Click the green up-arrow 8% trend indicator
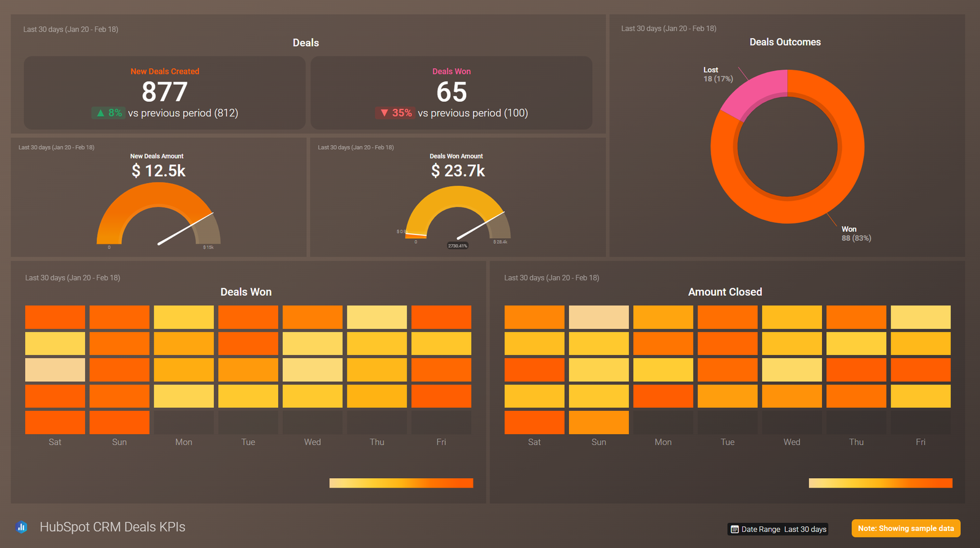Viewport: 980px width, 548px height. [x=108, y=113]
